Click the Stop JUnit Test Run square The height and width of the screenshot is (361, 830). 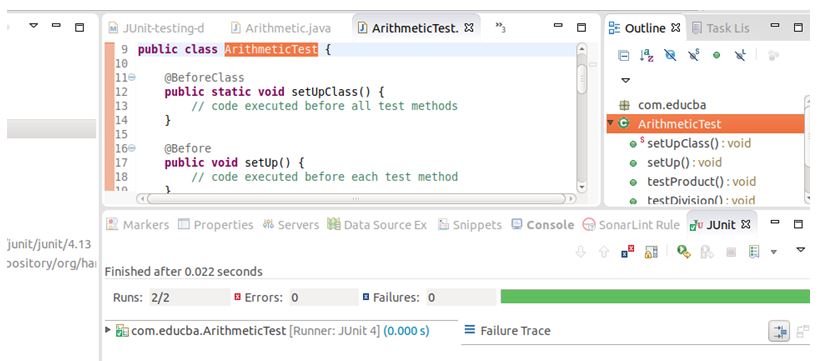coord(731,252)
